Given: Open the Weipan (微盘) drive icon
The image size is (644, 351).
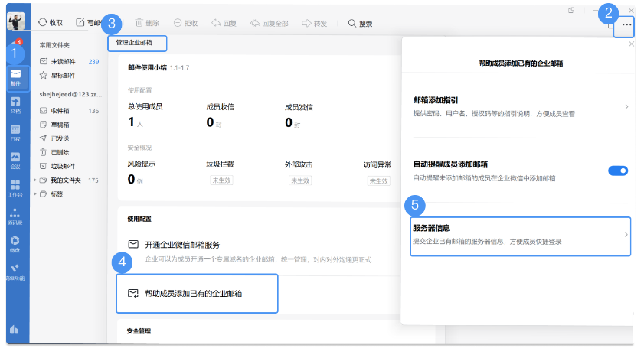Looking at the screenshot, I should 15,244.
